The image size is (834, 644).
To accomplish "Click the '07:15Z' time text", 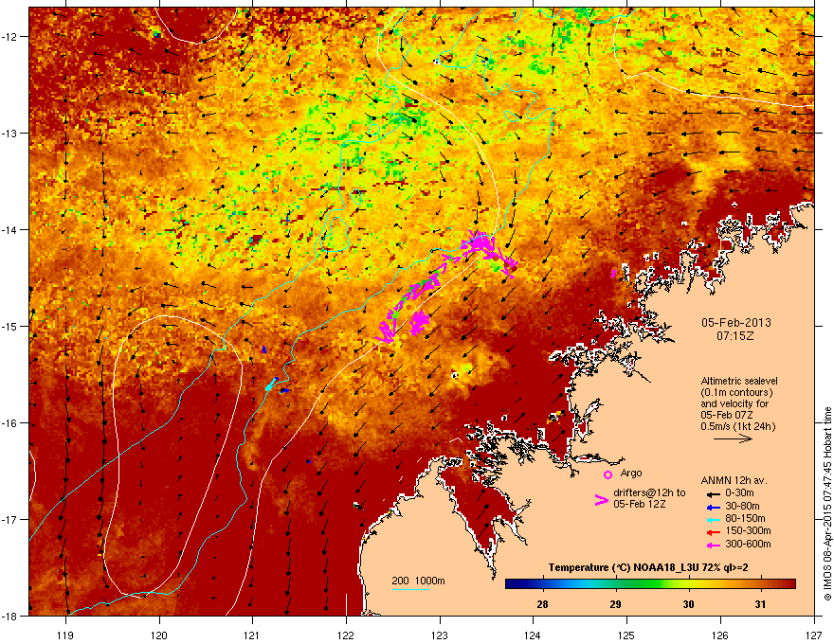I will [x=735, y=336].
